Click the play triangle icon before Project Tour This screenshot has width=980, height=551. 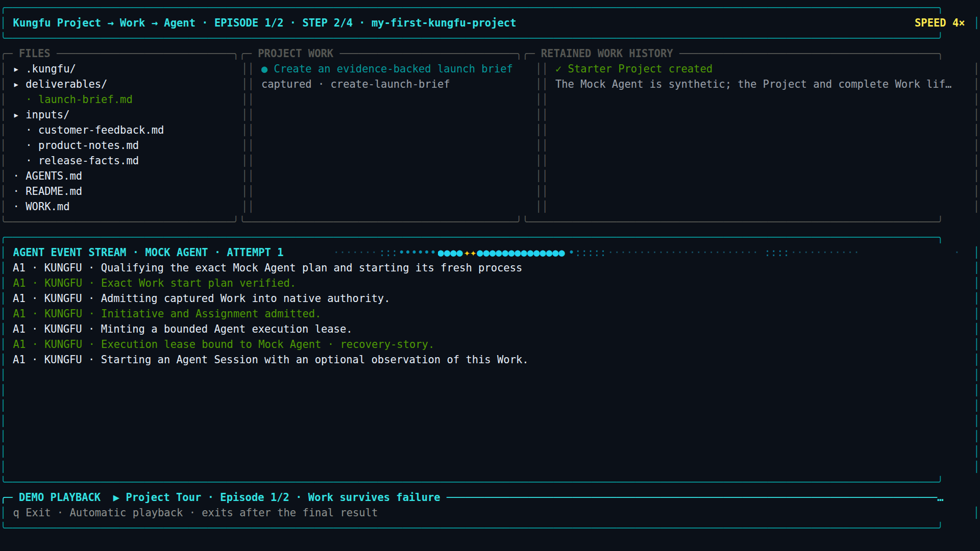(116, 498)
